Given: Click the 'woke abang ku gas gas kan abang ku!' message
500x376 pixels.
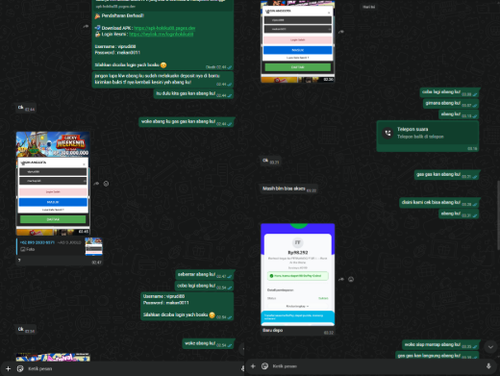Looking at the screenshot, I should [187, 122].
